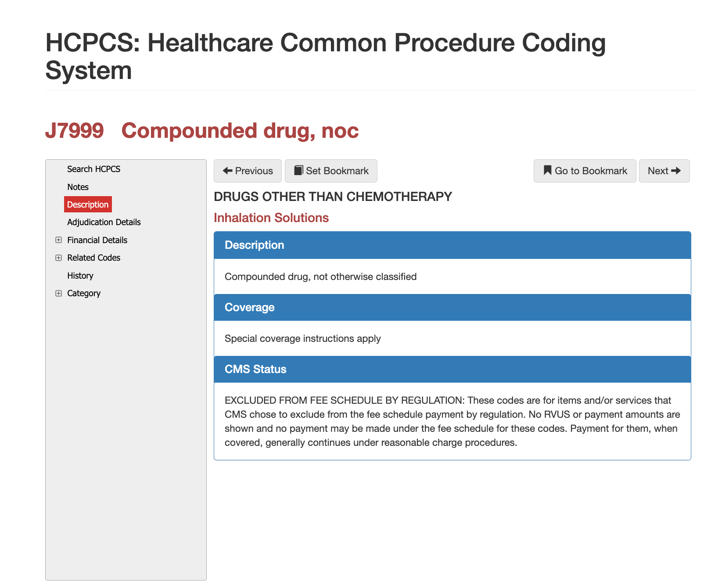Select the highlighted Description sidebar icon
This screenshot has width=711, height=588.
(88, 204)
